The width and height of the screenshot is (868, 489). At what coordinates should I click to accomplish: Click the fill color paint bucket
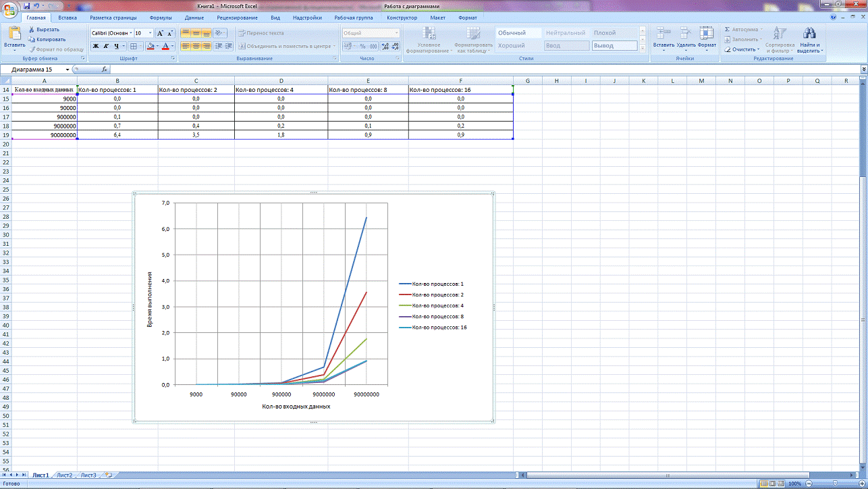(x=150, y=47)
